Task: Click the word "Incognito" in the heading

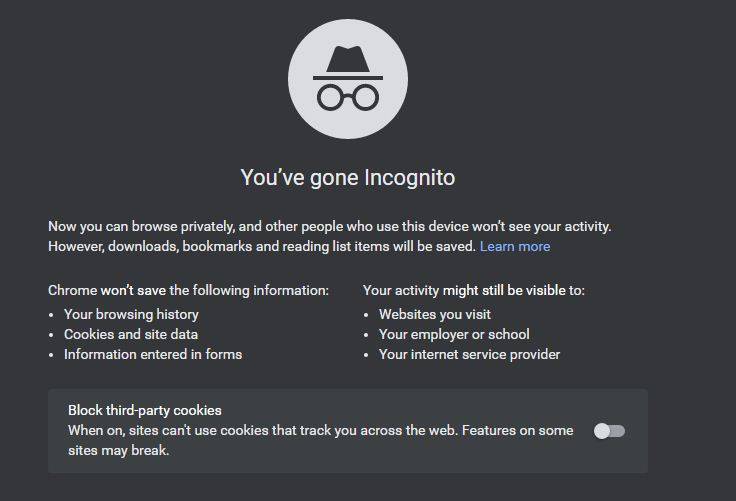Action: coord(410,177)
